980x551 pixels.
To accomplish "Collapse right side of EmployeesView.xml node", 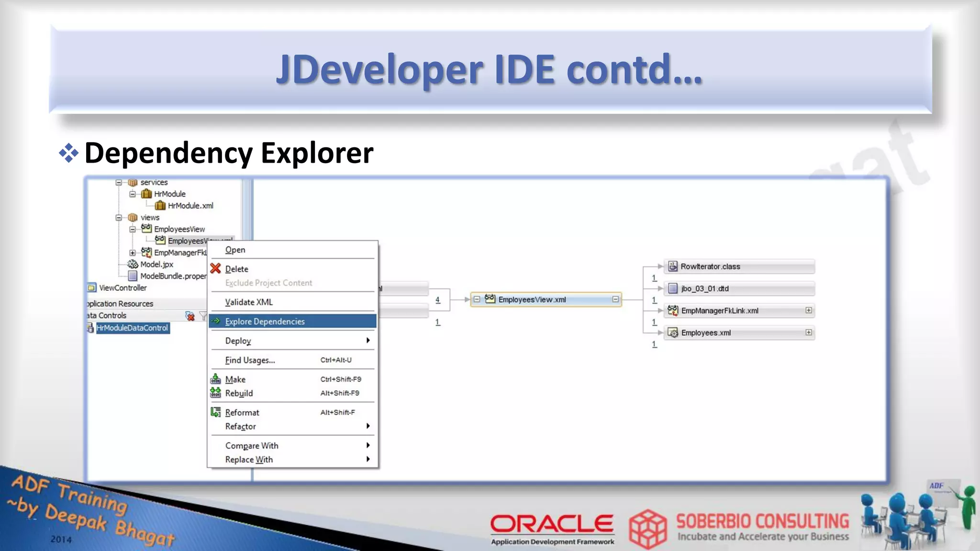I will click(615, 299).
